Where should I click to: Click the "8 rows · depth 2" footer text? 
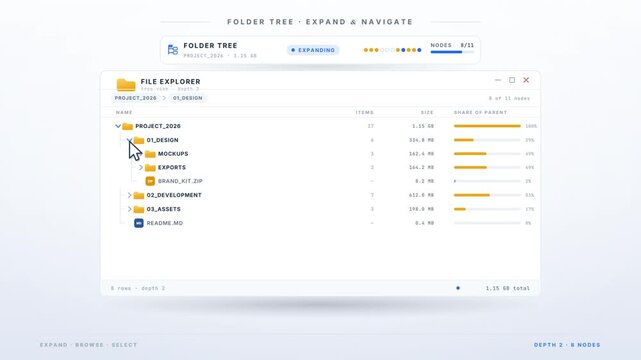(138, 288)
